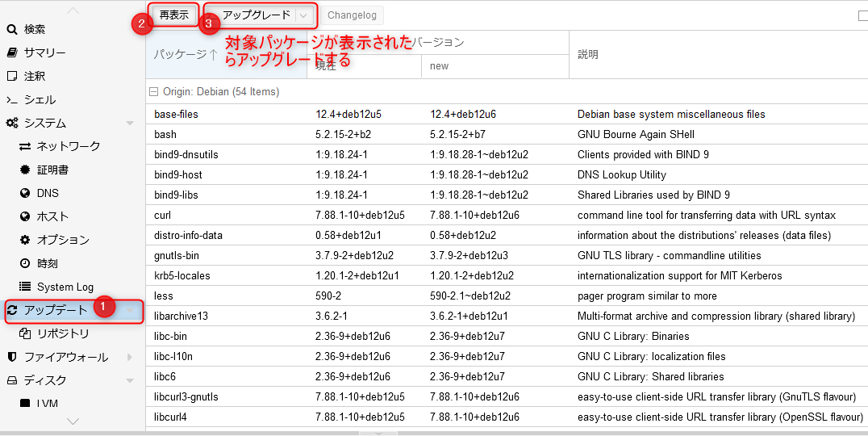Screen dimensions: 868x436
Task: Open the Upgrade button dropdown arrow
Action: pos(303,15)
